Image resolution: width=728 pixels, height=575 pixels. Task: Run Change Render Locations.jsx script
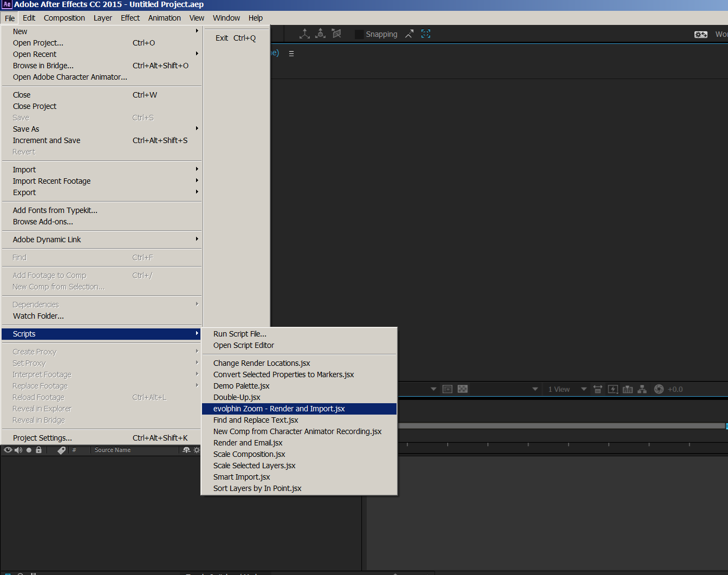299,363
